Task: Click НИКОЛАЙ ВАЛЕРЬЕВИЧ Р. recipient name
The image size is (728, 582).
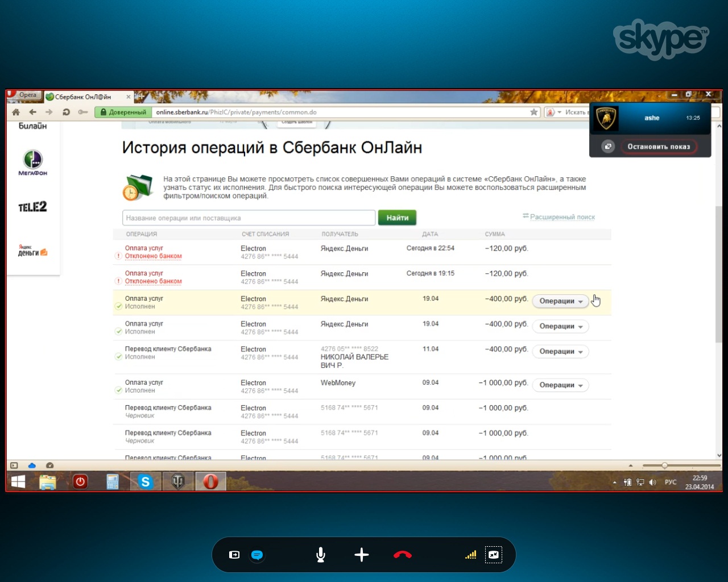Action: click(354, 361)
